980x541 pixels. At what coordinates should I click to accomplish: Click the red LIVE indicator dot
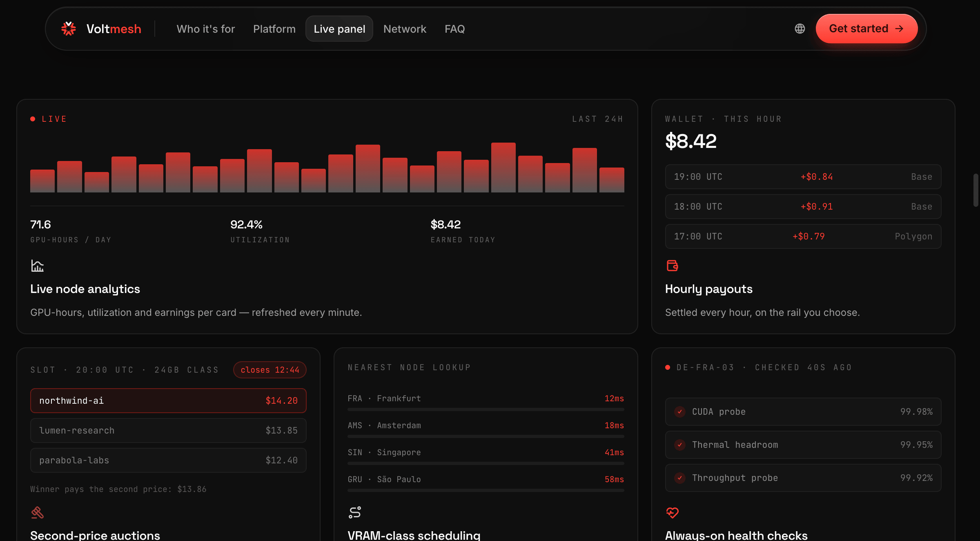click(33, 119)
